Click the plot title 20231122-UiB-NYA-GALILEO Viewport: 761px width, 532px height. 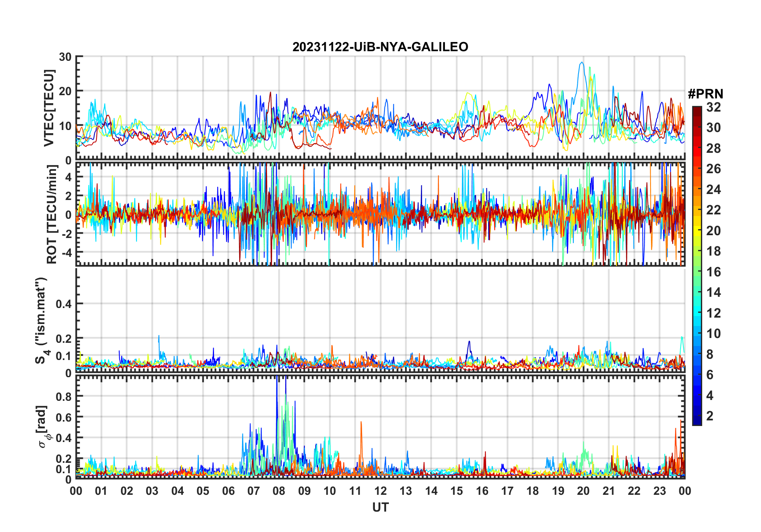click(380, 47)
